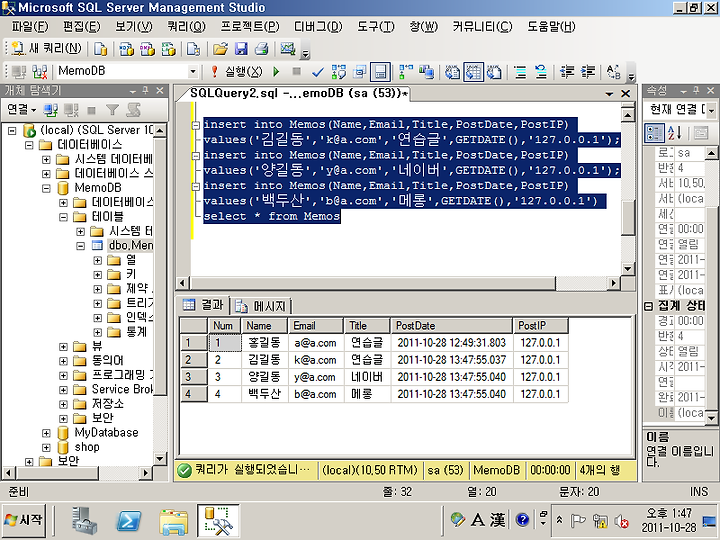Open Windows Explorer folder on taskbar

[x=174, y=522]
